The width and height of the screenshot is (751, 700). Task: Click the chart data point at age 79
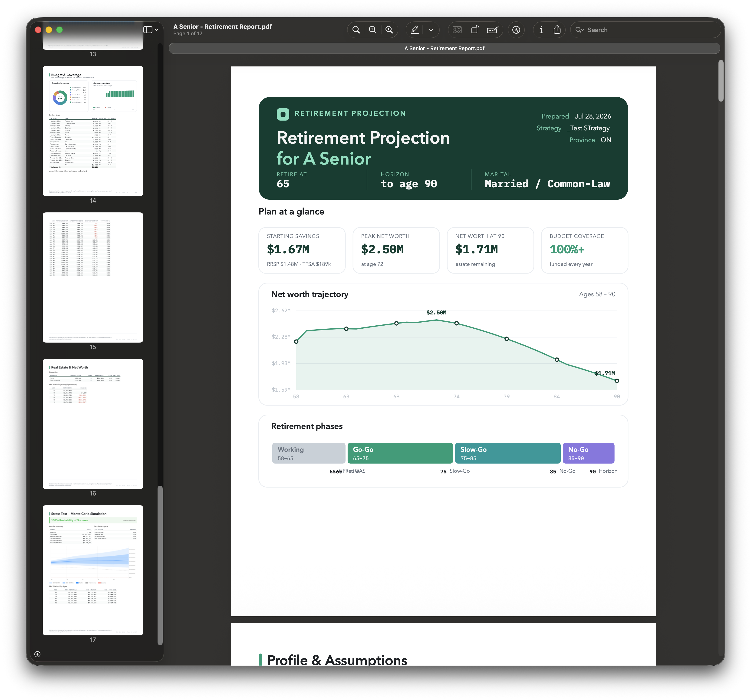(x=507, y=339)
